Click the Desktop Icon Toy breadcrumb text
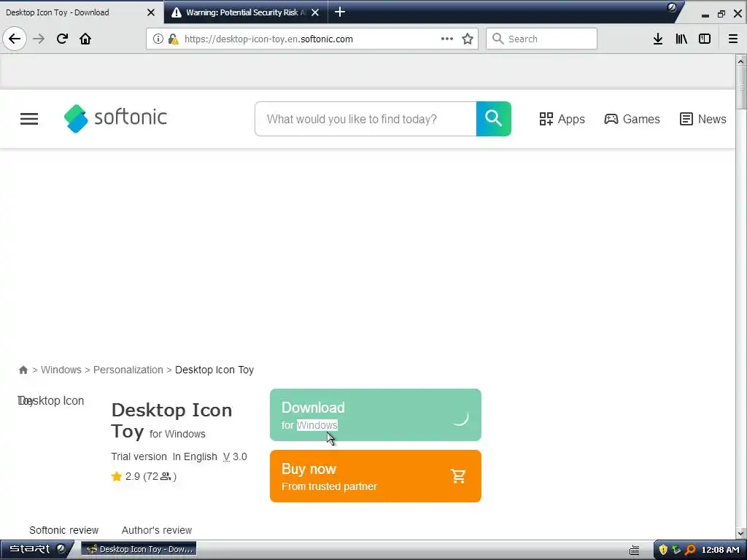This screenshot has height=560, width=747. click(x=214, y=370)
